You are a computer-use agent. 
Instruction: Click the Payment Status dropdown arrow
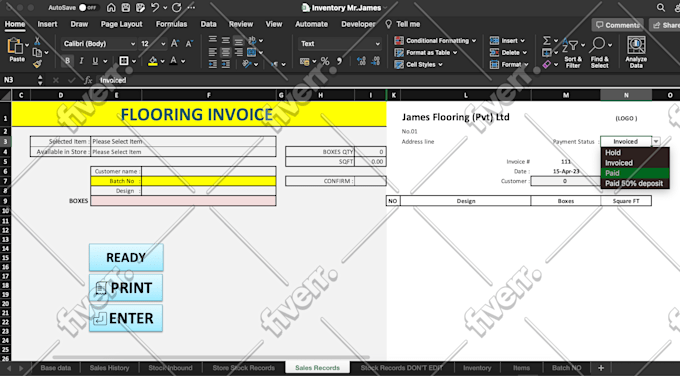pos(656,141)
